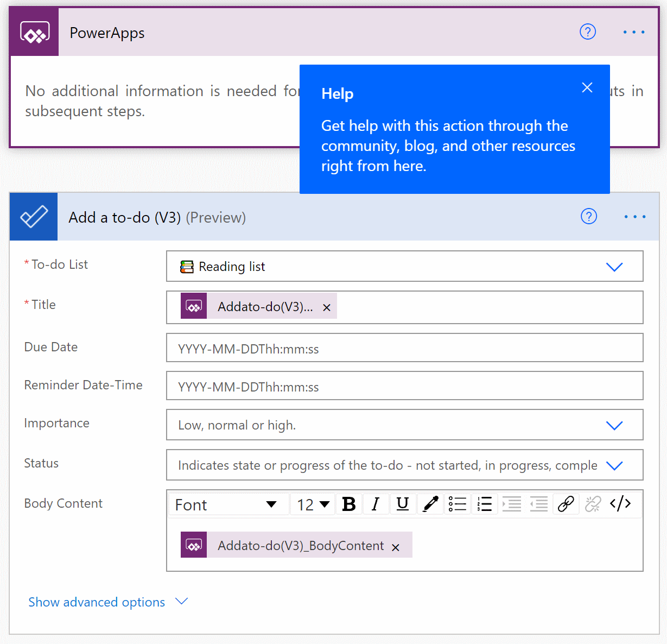Click the Reminder Date-Time input field

tap(405, 386)
